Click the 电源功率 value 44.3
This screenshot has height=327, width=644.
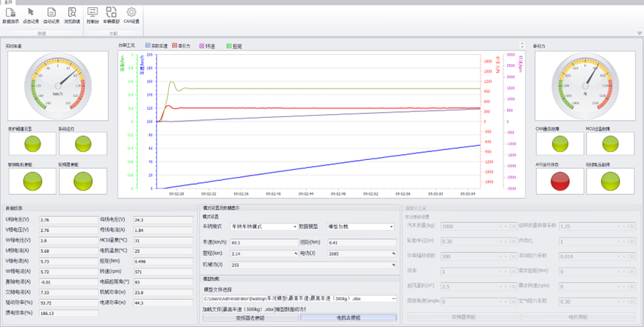[x=163, y=303]
